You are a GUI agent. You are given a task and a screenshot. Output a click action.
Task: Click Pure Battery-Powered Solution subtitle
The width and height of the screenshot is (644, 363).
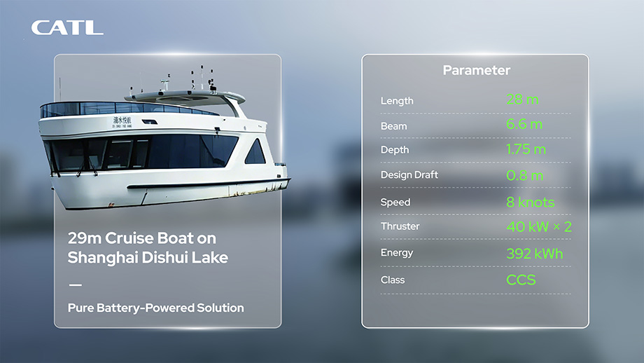tap(155, 308)
